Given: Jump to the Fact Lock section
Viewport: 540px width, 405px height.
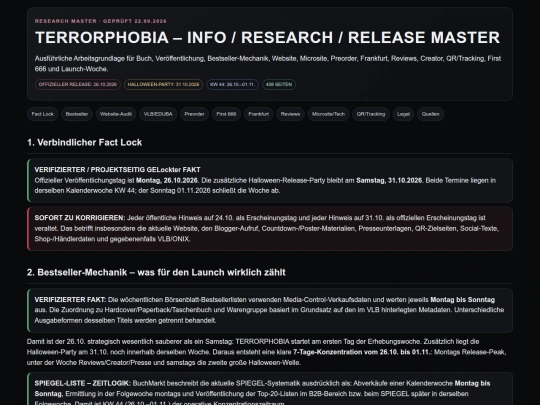Looking at the screenshot, I should click(x=43, y=114).
